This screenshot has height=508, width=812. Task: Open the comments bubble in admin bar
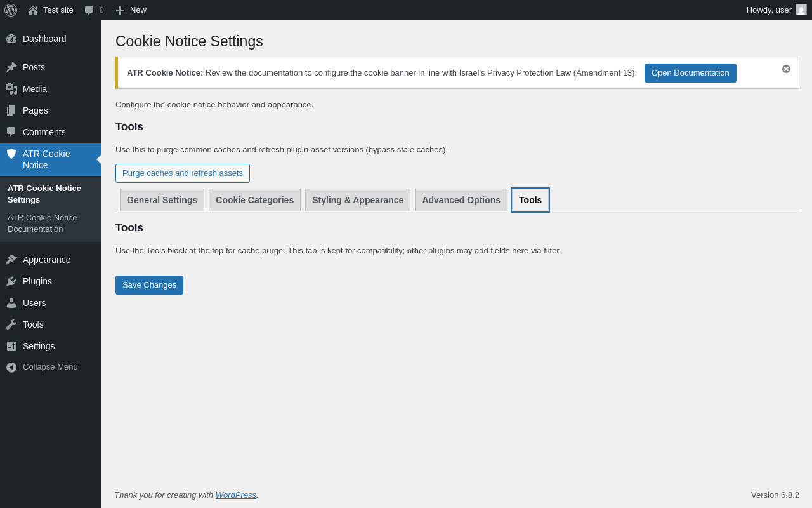click(89, 10)
